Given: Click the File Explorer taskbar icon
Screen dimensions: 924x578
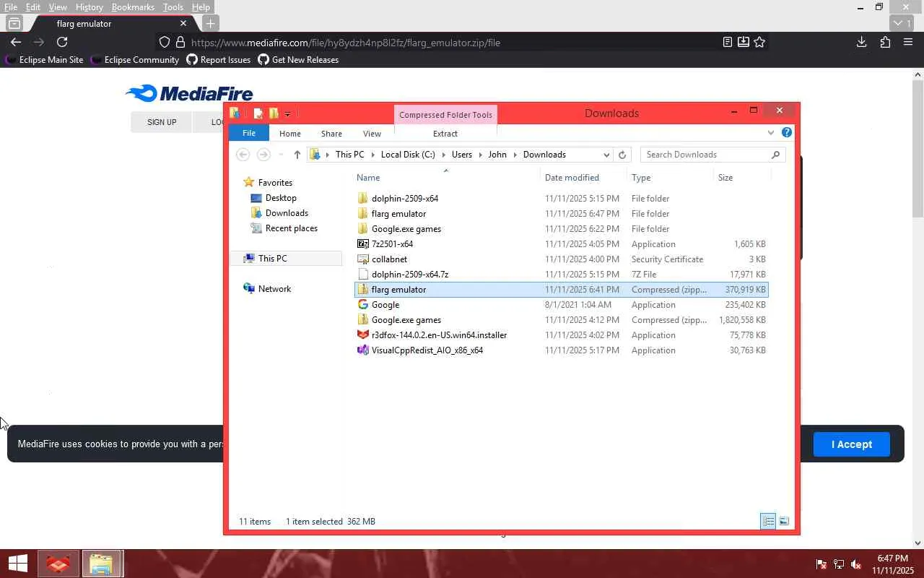Looking at the screenshot, I should (x=101, y=564).
